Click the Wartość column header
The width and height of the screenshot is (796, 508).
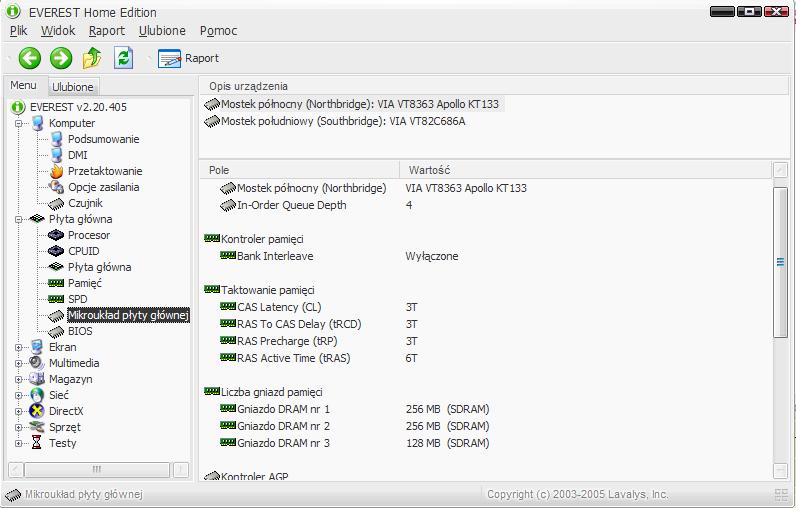point(430,170)
